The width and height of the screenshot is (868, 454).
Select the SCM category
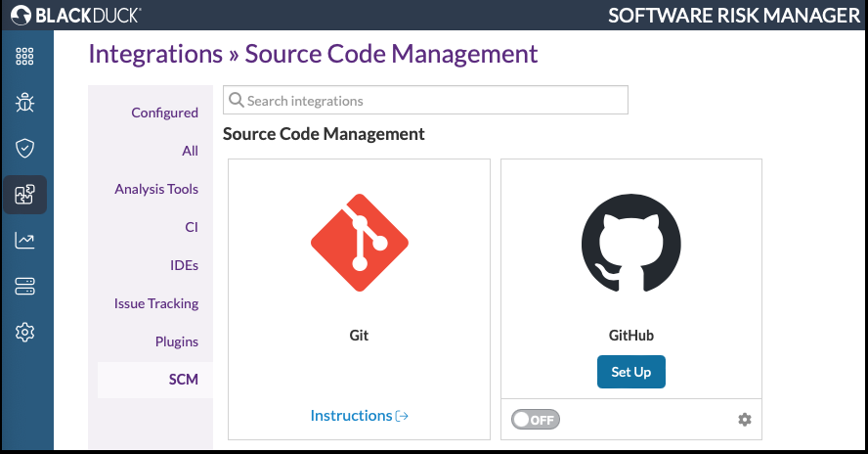point(155,380)
